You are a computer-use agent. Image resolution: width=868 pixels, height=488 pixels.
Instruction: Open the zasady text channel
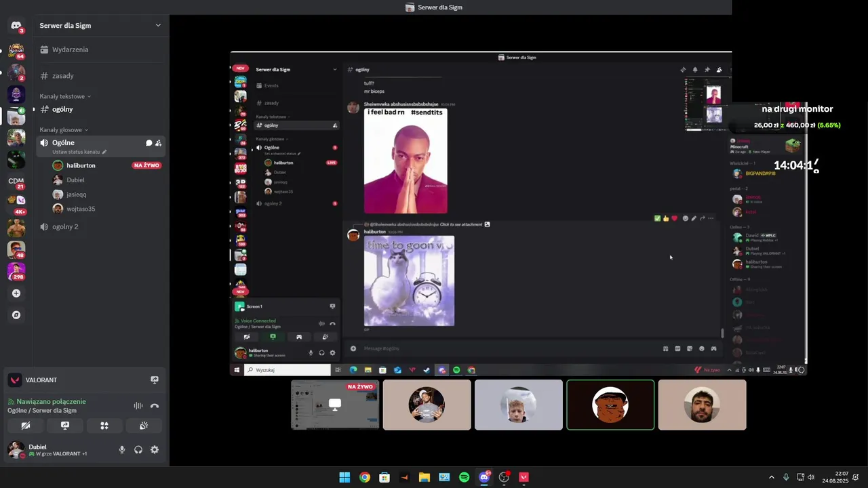pyautogui.click(x=102, y=76)
